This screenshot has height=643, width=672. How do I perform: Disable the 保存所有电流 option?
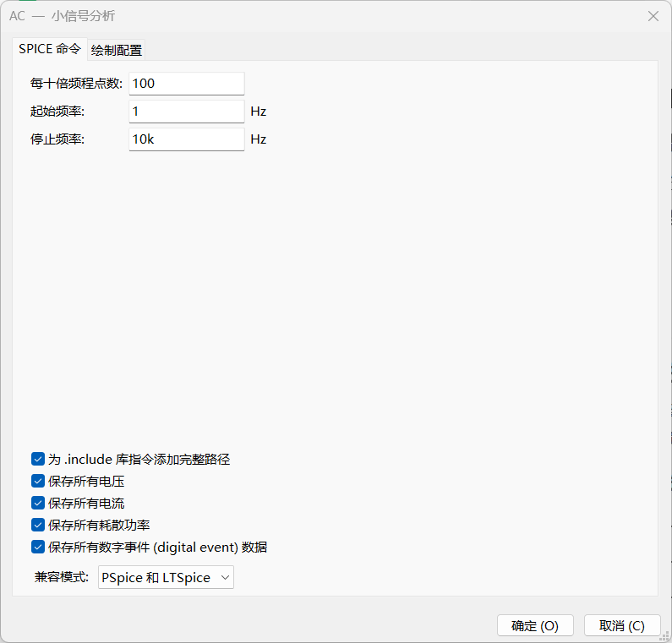(38, 504)
